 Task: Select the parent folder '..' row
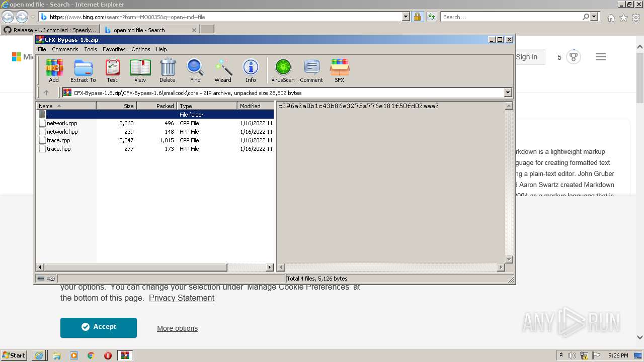coord(155,115)
